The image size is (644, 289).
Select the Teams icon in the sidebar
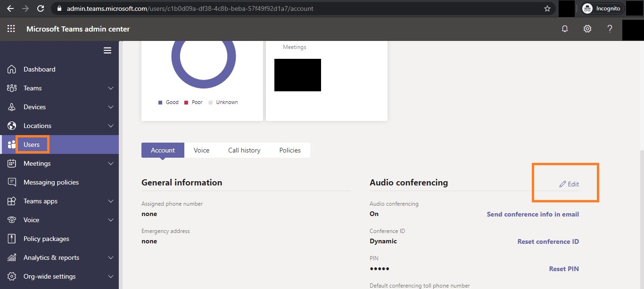[11, 88]
